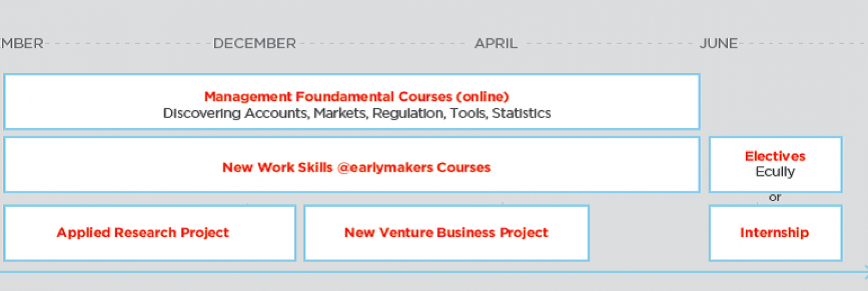868x291 pixels.
Task: Click the timeline arrowhead at the end
Action: (x=864, y=271)
